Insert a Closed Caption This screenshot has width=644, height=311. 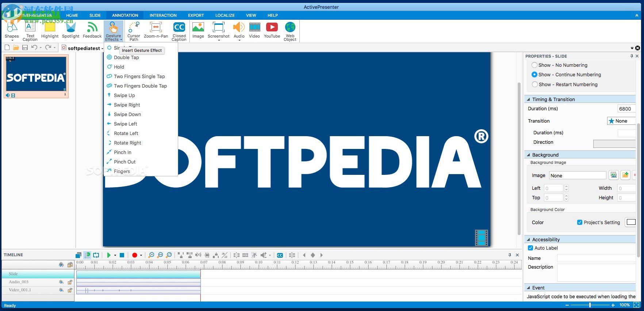pos(179,31)
